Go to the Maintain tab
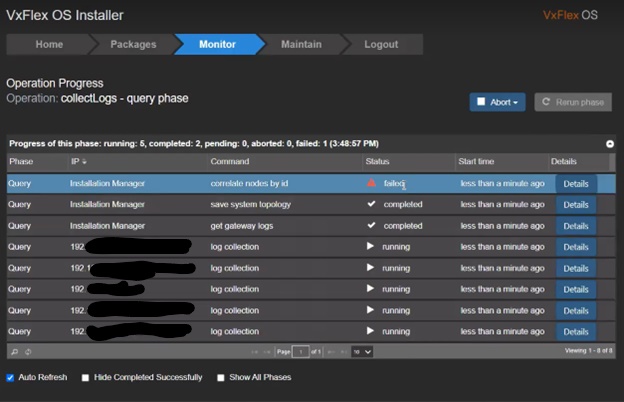Viewport: 624px width, 402px height. pyautogui.click(x=301, y=44)
